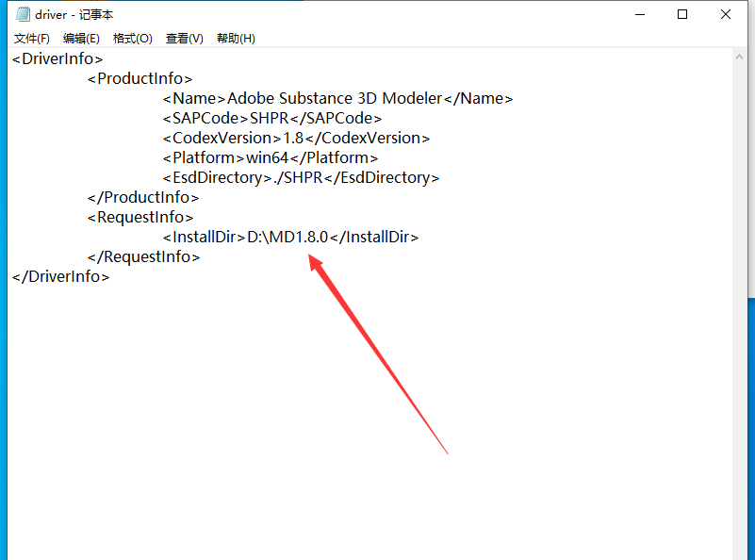This screenshot has height=560, width=755.
Task: Place cursor in the SHPR SAPCode value
Action: point(267,119)
